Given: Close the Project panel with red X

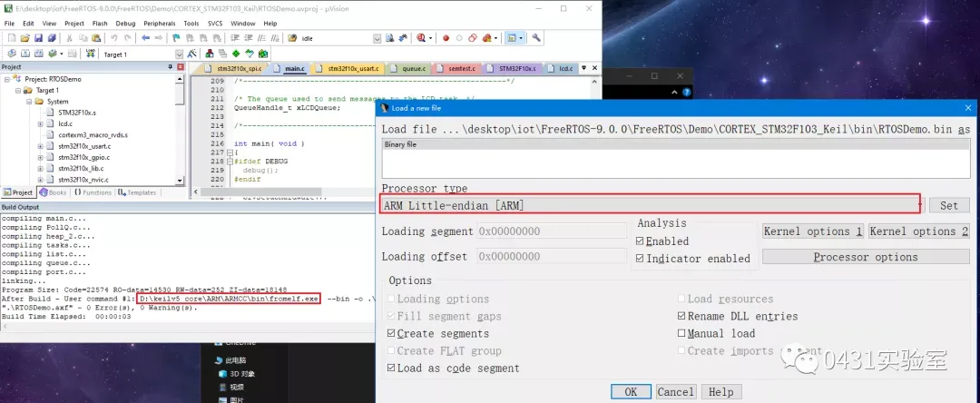Looking at the screenshot, I should [x=180, y=67].
